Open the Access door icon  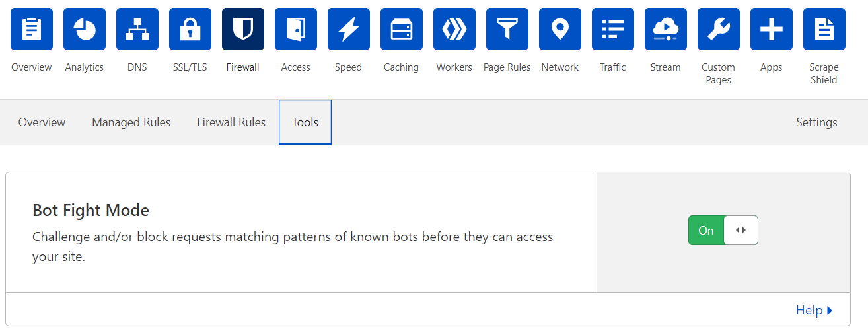click(x=296, y=29)
